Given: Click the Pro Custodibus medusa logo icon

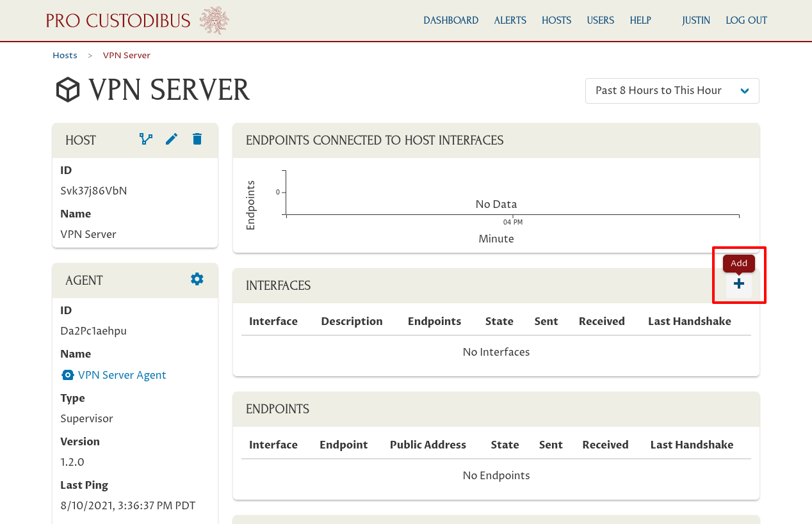Looking at the screenshot, I should click(x=214, y=20).
